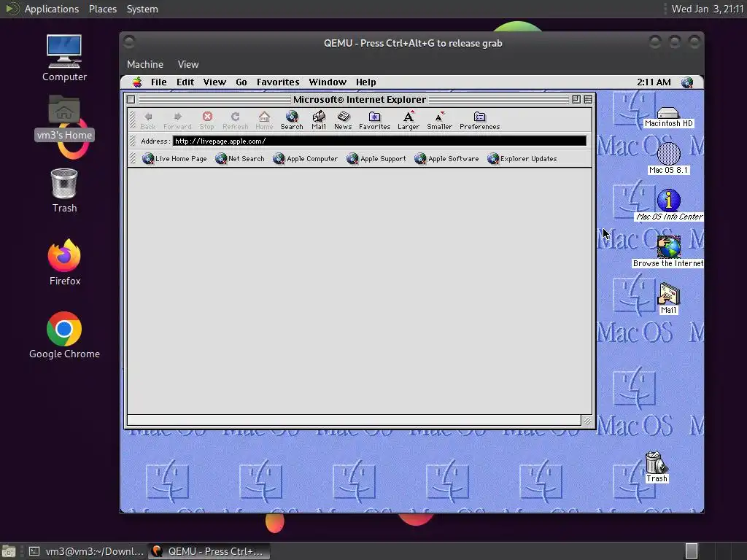The height and width of the screenshot is (560, 747).
Task: Click the show desktop icon in bottom panel
Action: pyautogui.click(x=9, y=551)
